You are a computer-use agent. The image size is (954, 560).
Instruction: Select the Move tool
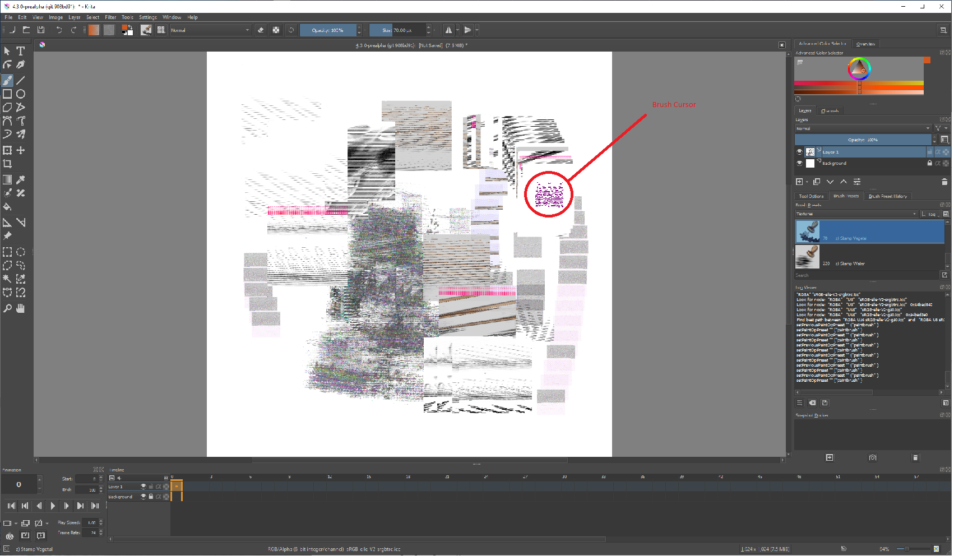[x=21, y=150]
